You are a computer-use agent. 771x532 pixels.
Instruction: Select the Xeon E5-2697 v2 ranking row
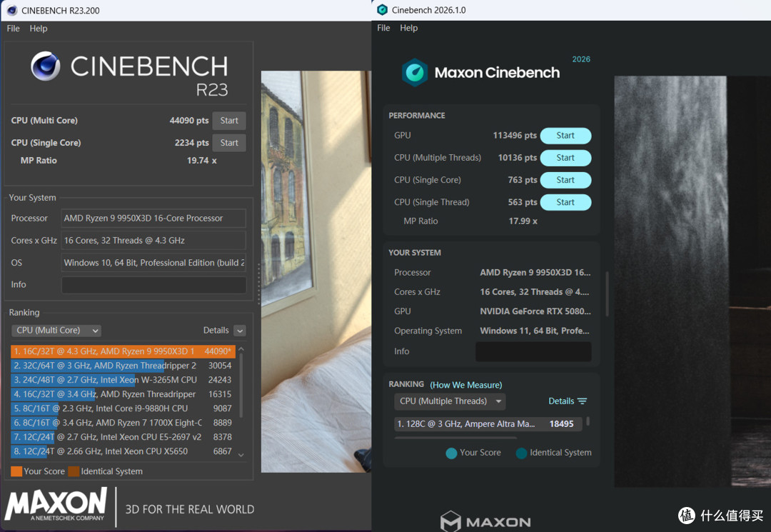123,436
